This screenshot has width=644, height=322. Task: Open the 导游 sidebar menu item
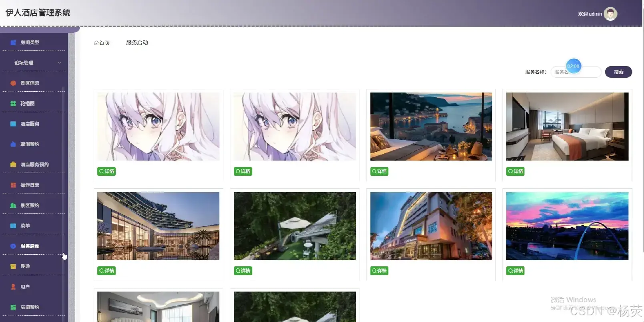pyautogui.click(x=33, y=266)
